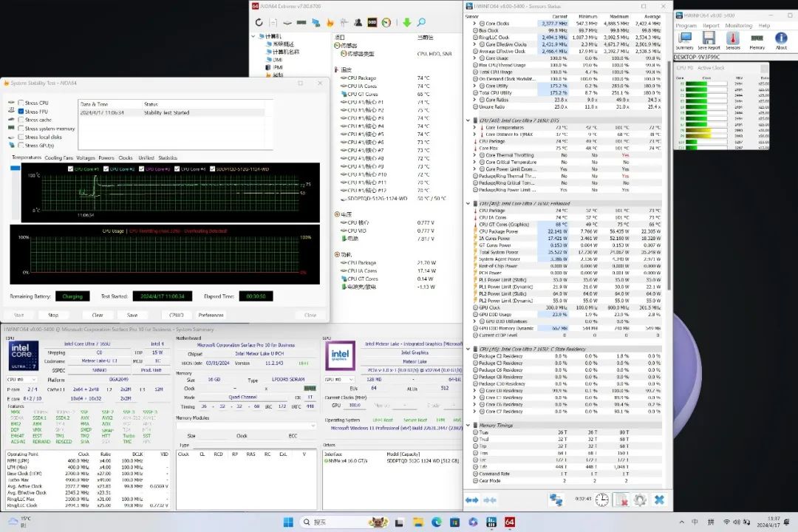The width and height of the screenshot is (798, 532).
Task: Expand the Core Clocks sensor row
Action: [x=474, y=24]
